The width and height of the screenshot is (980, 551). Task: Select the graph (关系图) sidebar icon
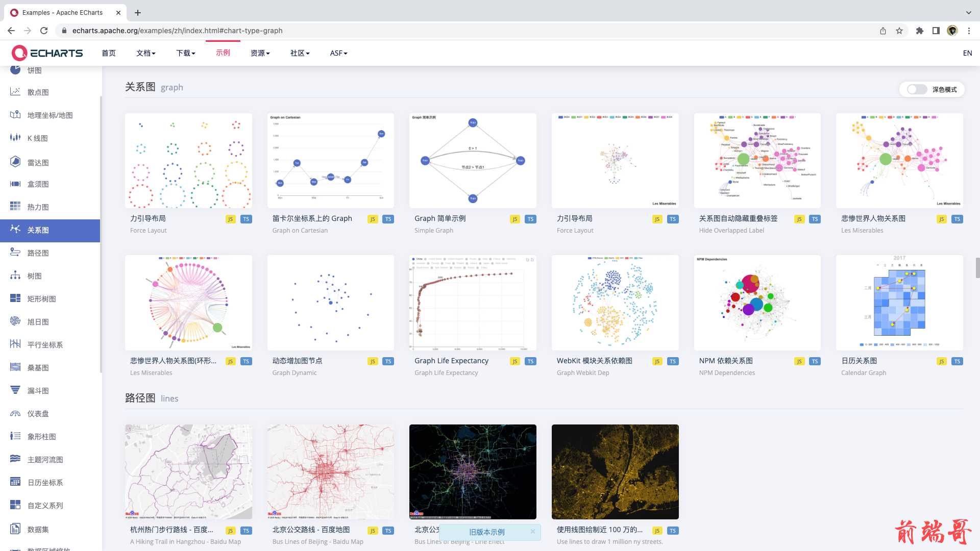click(15, 230)
